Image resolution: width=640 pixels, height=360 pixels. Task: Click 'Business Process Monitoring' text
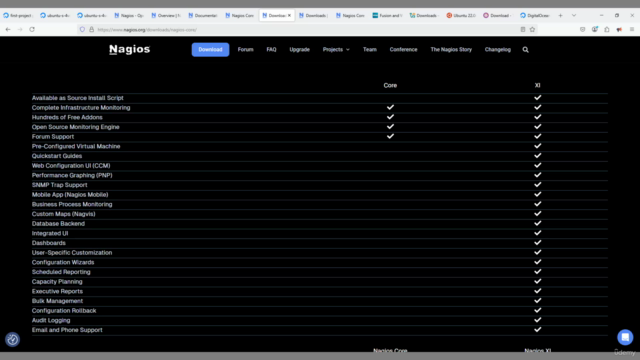[x=72, y=204]
